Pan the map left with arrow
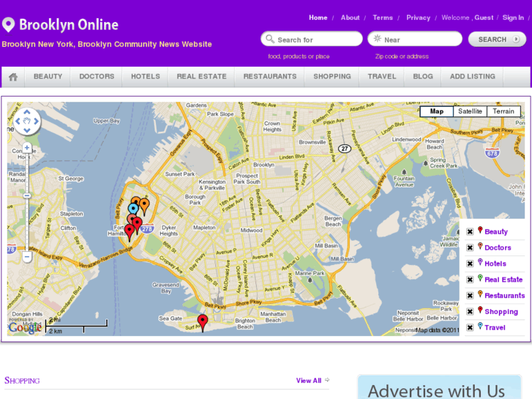532x399 pixels. [x=18, y=121]
